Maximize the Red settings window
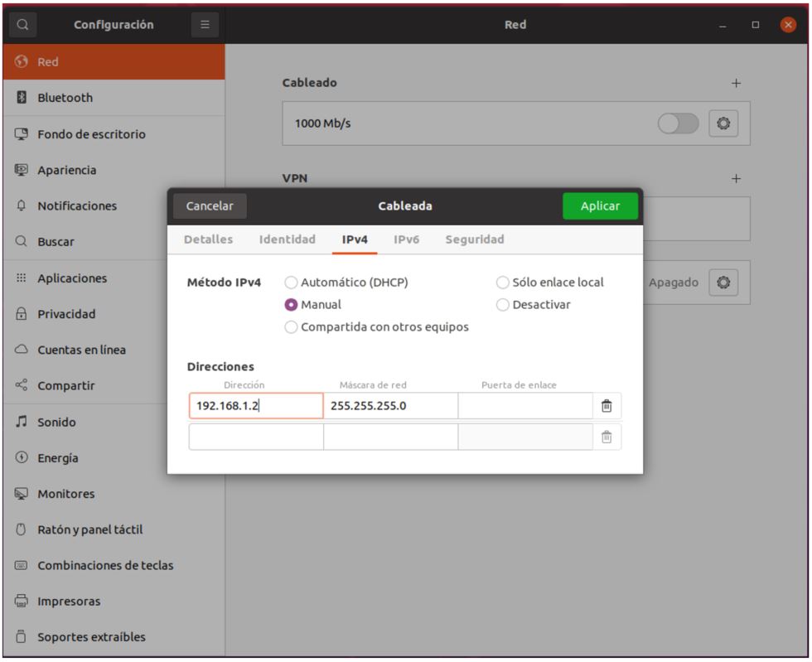The width and height of the screenshot is (812, 662). (756, 24)
